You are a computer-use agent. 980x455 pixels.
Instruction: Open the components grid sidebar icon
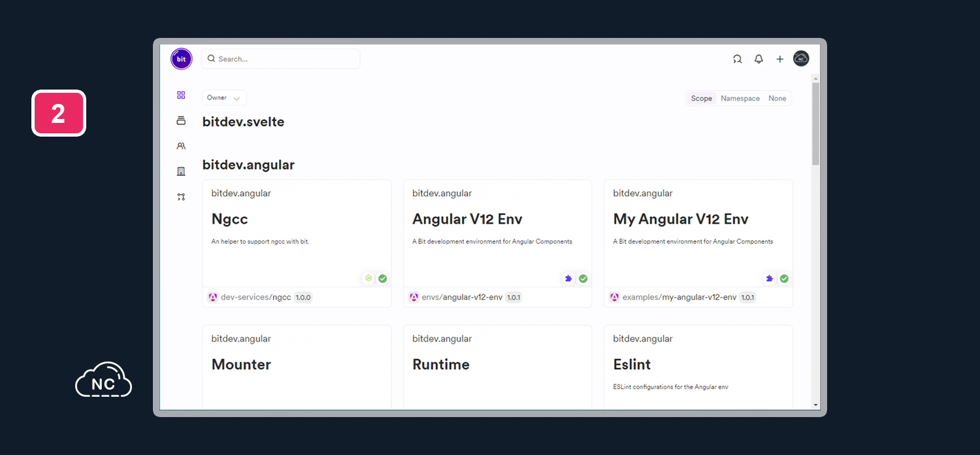point(181,95)
